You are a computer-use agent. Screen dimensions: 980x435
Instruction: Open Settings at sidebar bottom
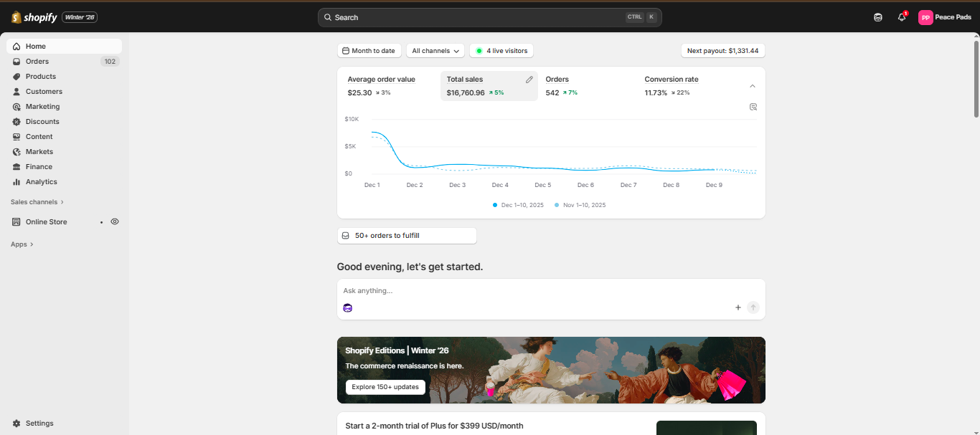[x=64, y=424]
